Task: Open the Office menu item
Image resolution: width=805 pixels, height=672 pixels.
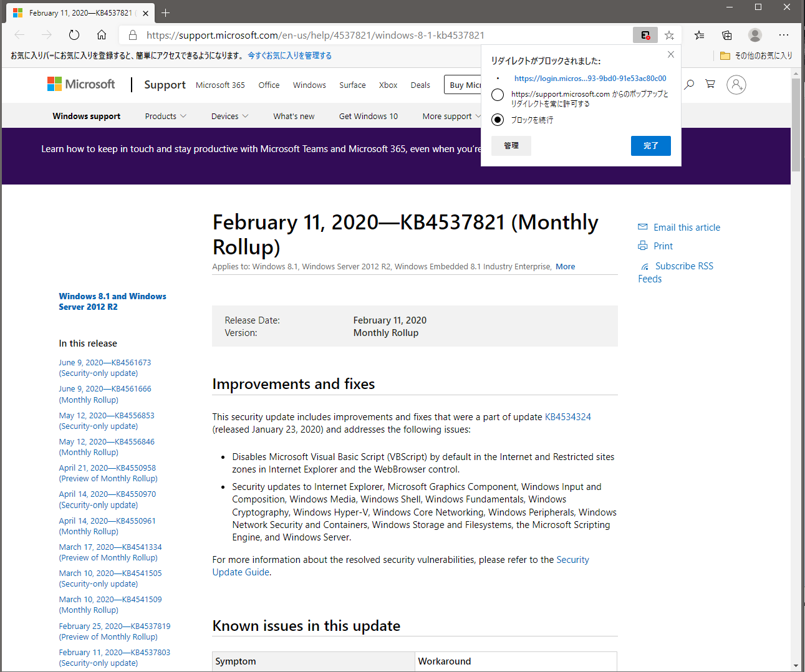Action: point(269,85)
